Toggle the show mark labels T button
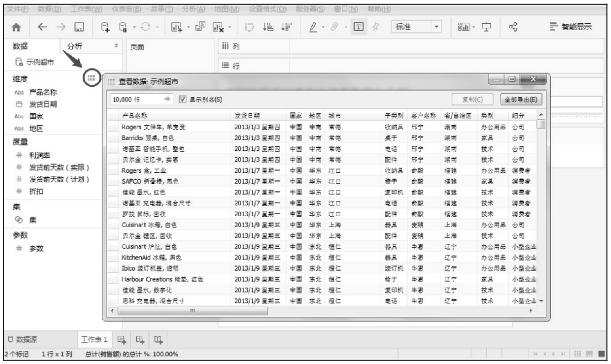This screenshot has height=364, width=611. 358,27
